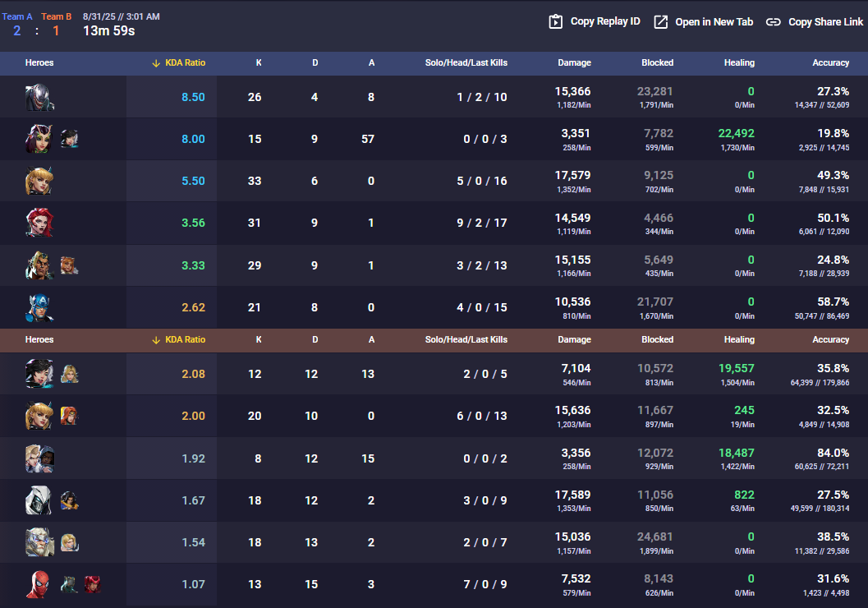Click the 84.0% accuracy value
The width and height of the screenshot is (868, 608).
[834, 453]
